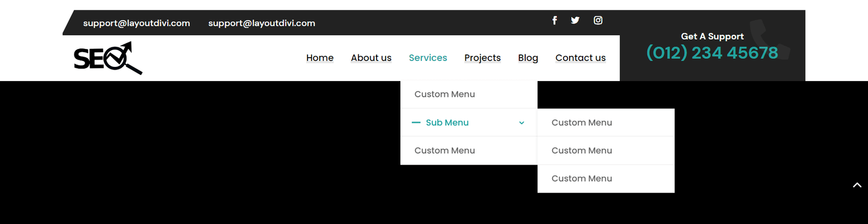Choose the Custom Menu entry below Sub Menu
Viewport: 868px width, 224px height.
point(444,151)
